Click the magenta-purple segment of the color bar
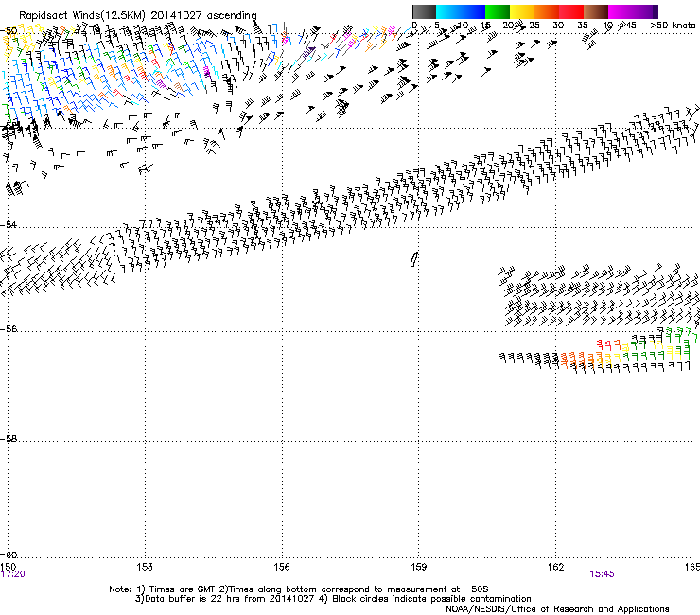Viewport: 700px width, 615px height. [x=633, y=11]
